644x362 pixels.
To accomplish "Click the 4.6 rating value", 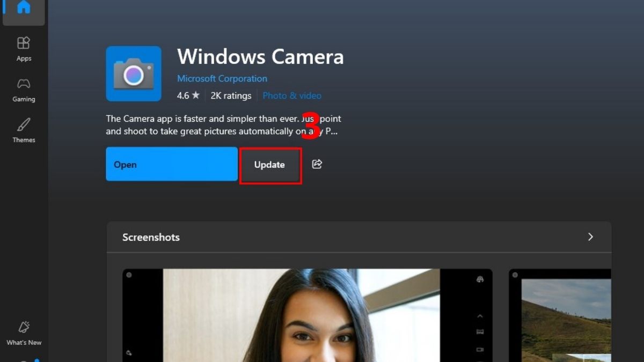I will pos(183,95).
